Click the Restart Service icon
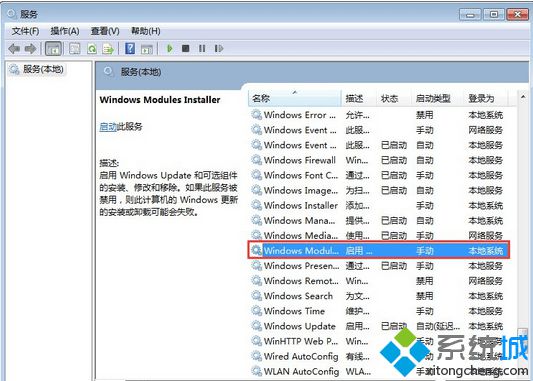Image resolution: width=533 pixels, height=381 pixels. click(x=219, y=49)
